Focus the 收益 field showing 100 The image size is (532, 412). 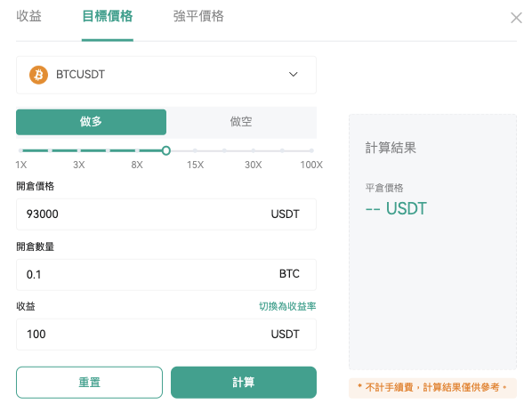[166, 335]
